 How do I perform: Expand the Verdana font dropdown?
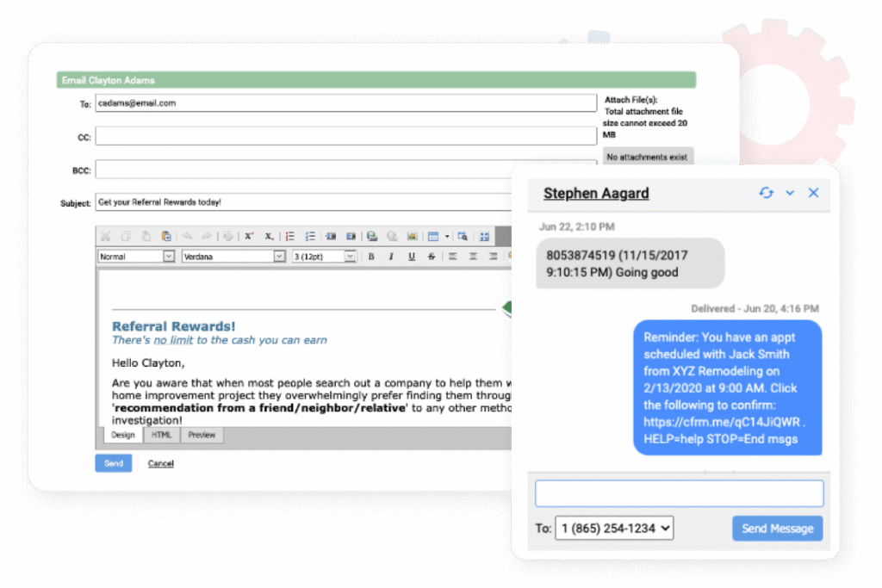click(x=279, y=257)
